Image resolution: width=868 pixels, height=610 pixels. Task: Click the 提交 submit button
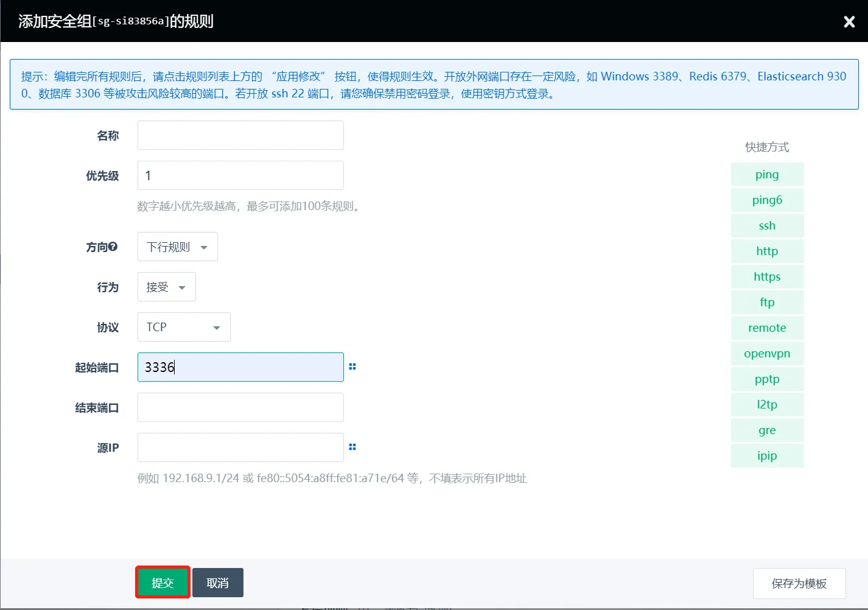[162, 582]
